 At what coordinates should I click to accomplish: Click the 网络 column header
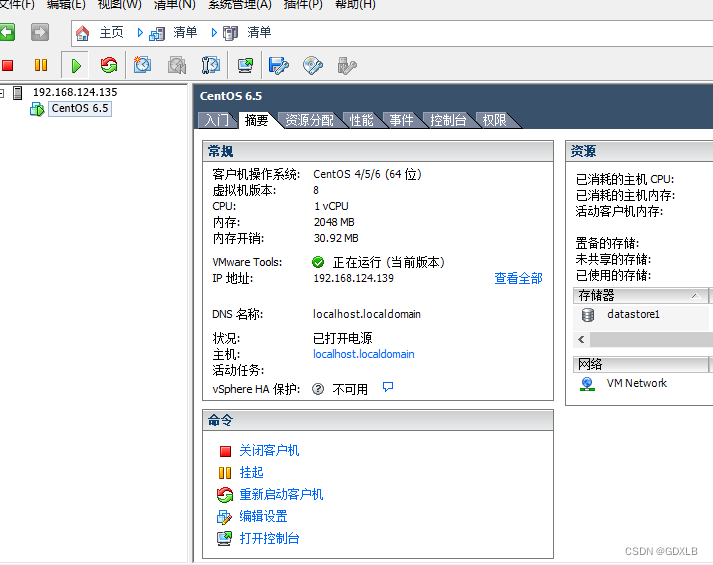tap(641, 365)
